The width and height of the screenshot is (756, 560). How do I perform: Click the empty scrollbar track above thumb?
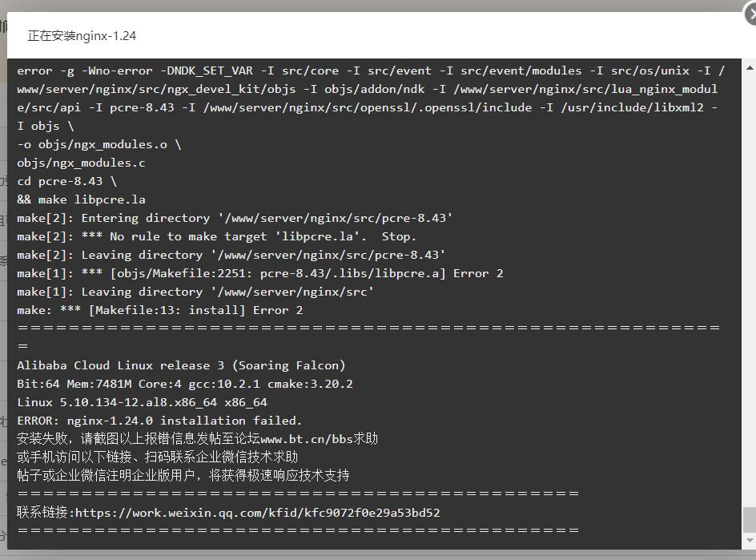(x=750, y=289)
